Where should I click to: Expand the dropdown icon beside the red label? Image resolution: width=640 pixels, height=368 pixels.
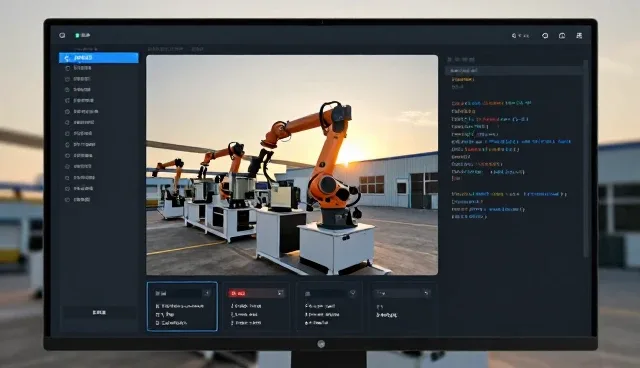(x=280, y=293)
